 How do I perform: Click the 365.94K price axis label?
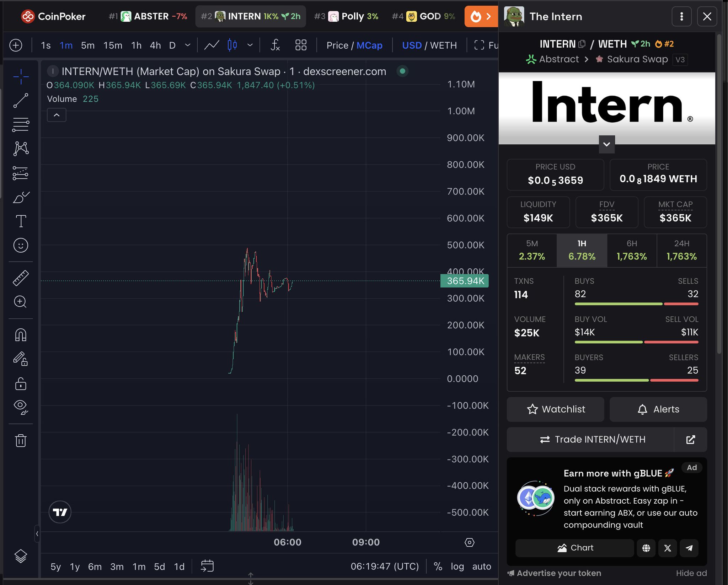coord(464,281)
